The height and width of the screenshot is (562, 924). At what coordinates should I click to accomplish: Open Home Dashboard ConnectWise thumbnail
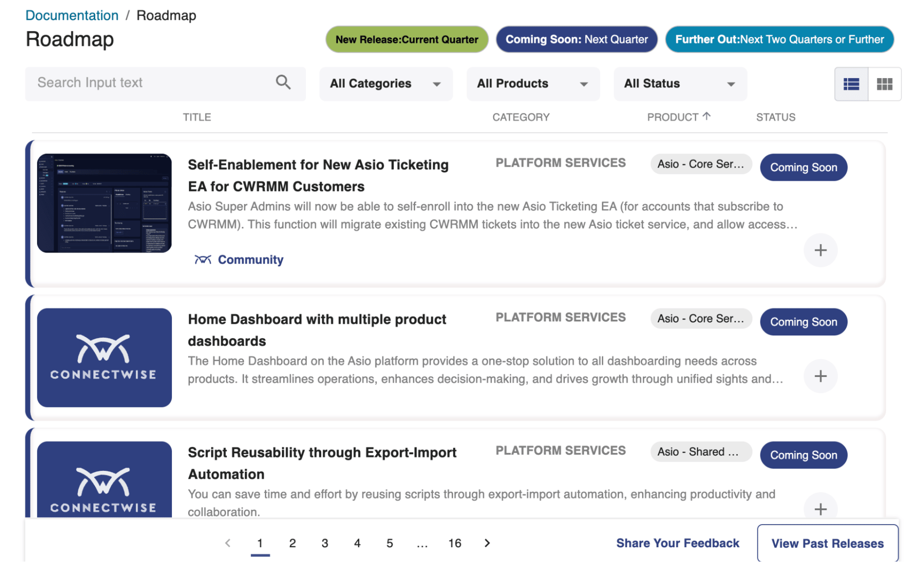pyautogui.click(x=104, y=358)
